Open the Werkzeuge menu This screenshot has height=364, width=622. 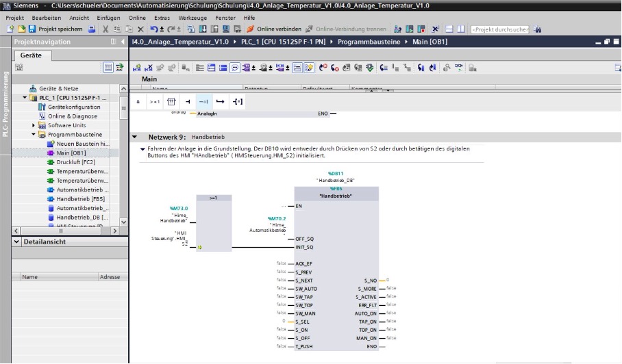click(193, 17)
